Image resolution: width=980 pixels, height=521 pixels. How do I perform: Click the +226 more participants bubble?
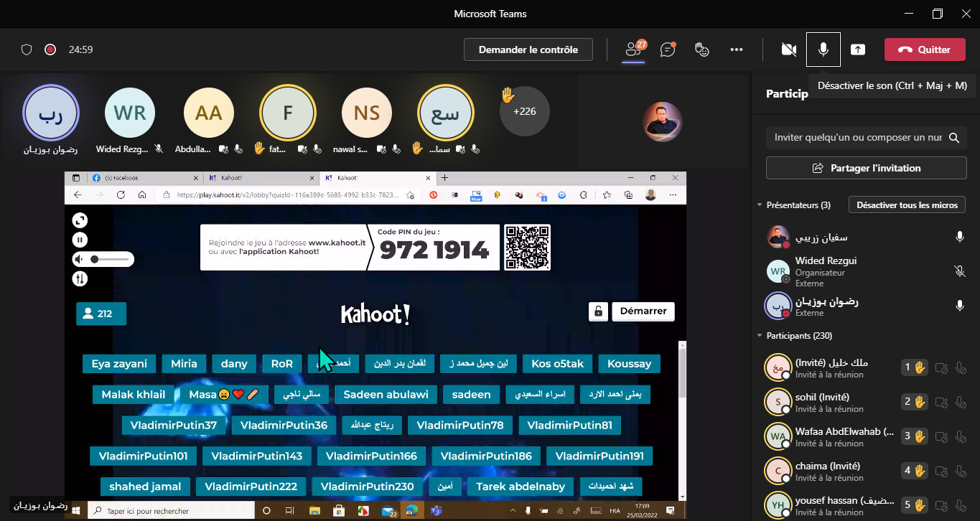coord(525,111)
